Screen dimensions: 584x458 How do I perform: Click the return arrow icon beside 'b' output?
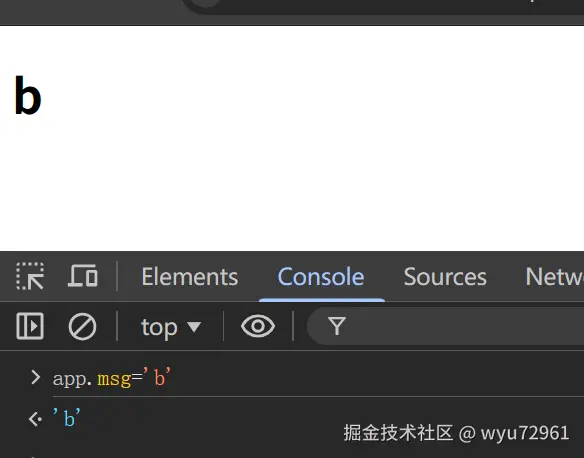[x=35, y=419]
